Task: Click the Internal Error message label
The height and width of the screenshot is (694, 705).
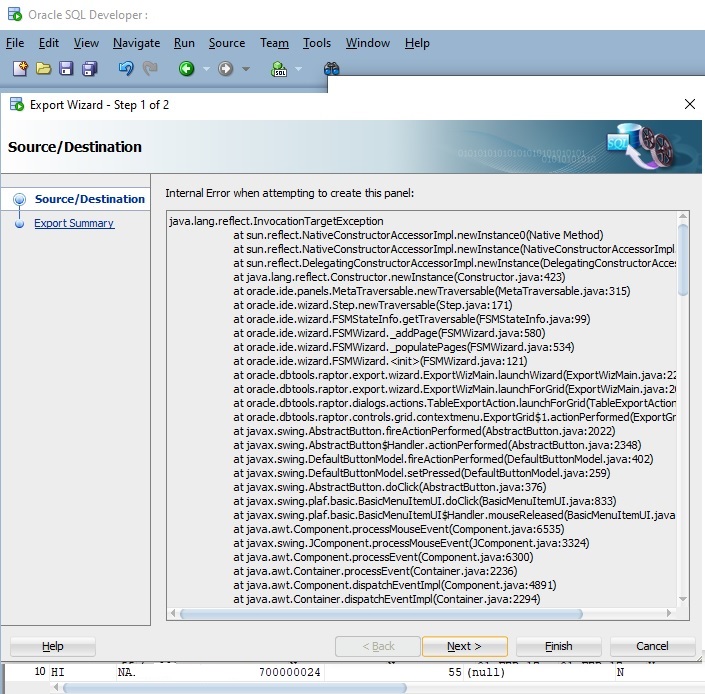Action: point(290,193)
